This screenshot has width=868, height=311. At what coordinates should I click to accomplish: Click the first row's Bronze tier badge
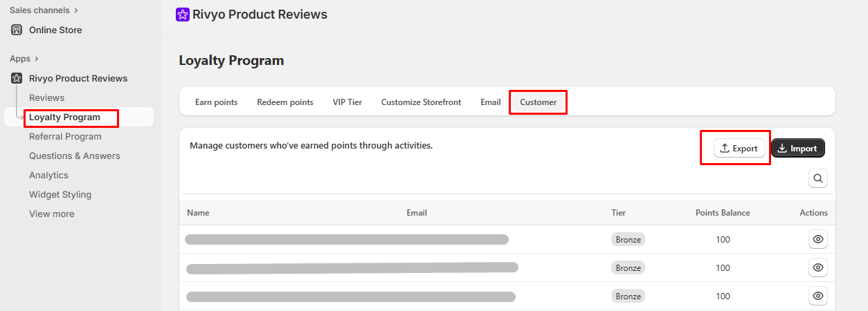coord(628,239)
